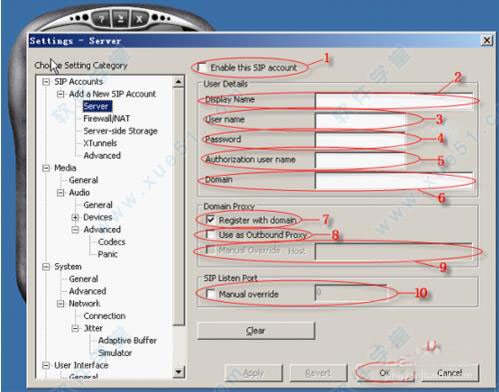Select the Server settings category
The image size is (499, 392).
[x=96, y=106]
